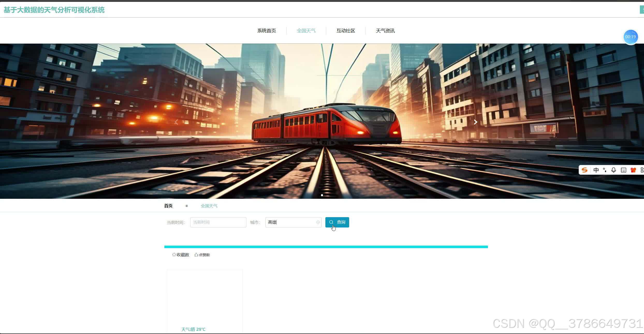The width and height of the screenshot is (644, 334).
Task: Toggle Sogou punctuation mode button
Action: pos(605,170)
